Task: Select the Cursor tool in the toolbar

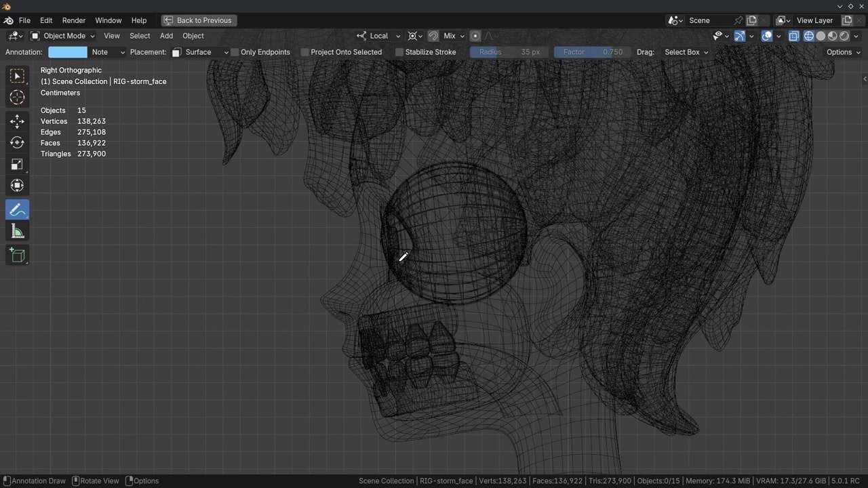Action: pos(18,98)
